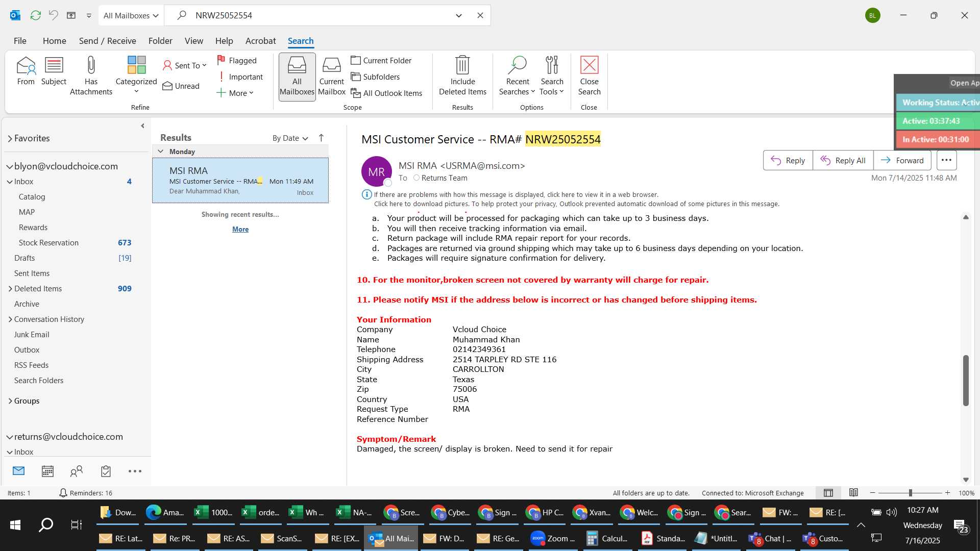This screenshot has height=551, width=980.
Task: Filter results by Flagged
Action: pos(237,60)
